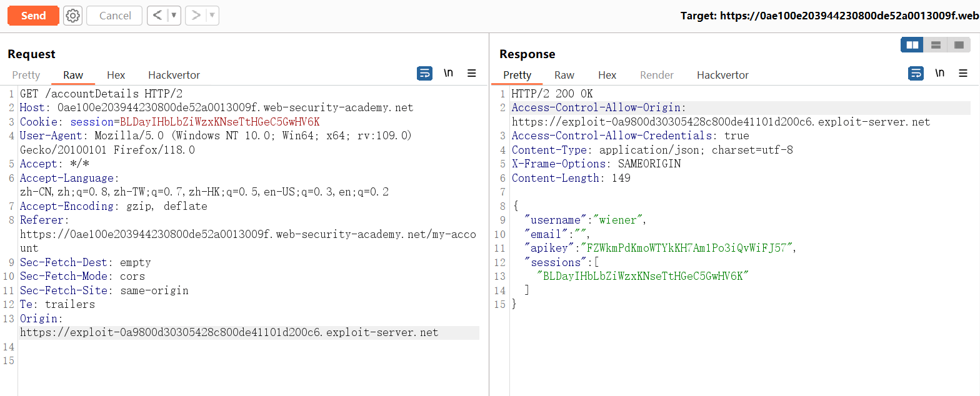This screenshot has width=980, height=396.
Task: Open the Request pane hamburger menu
Action: (x=472, y=74)
